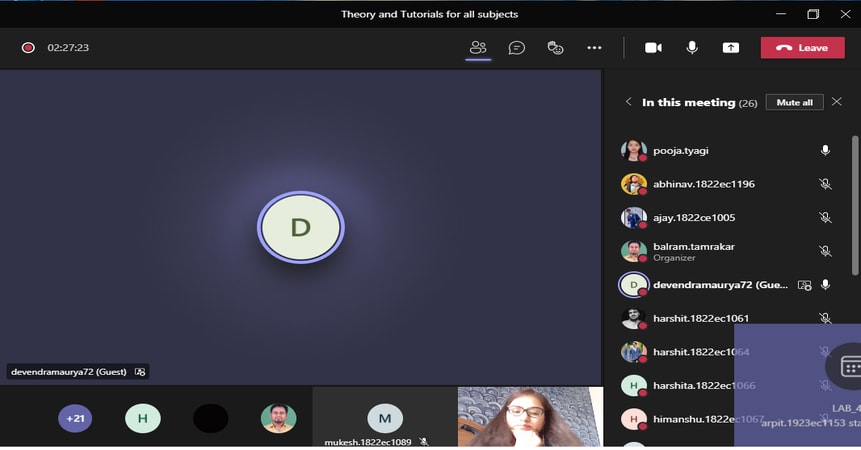Click the Share content tray icon
Viewport: 861px width, 450px height.
731,48
